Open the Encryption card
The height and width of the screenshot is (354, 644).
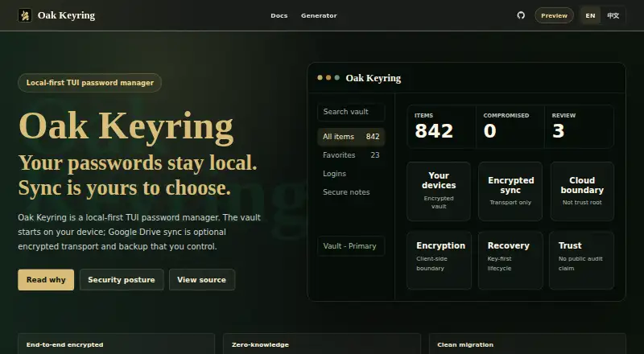(439, 261)
